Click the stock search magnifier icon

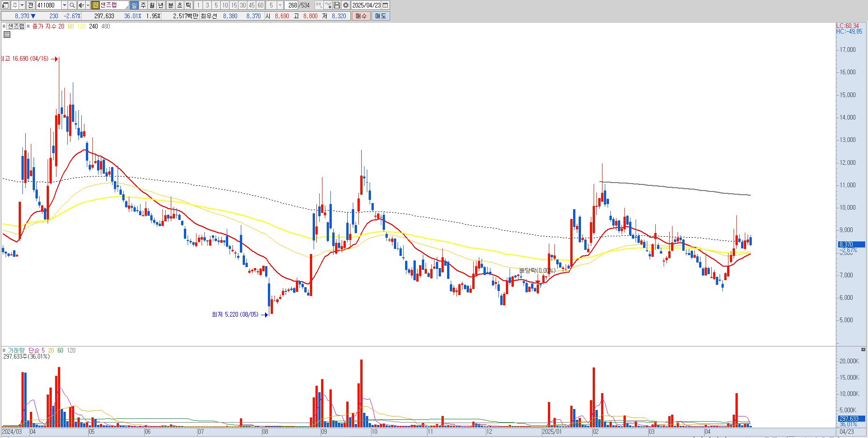(72, 5)
